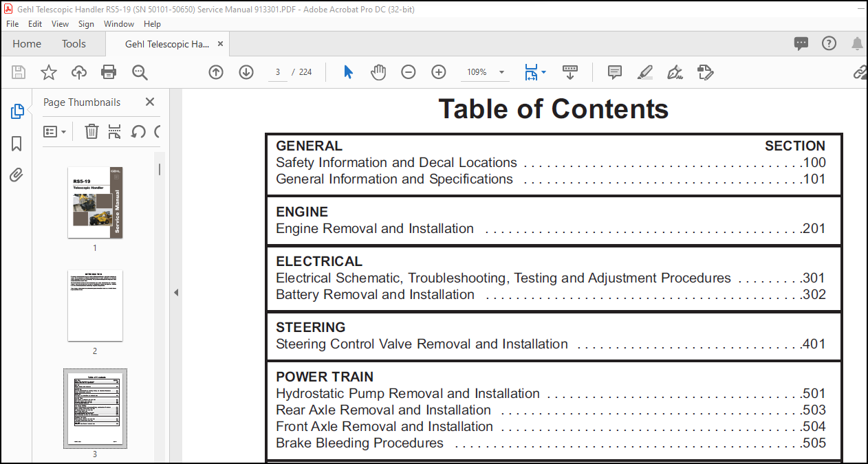Screen dimensions: 868x464
Task: Activate the Hand pan tool
Action: point(378,72)
